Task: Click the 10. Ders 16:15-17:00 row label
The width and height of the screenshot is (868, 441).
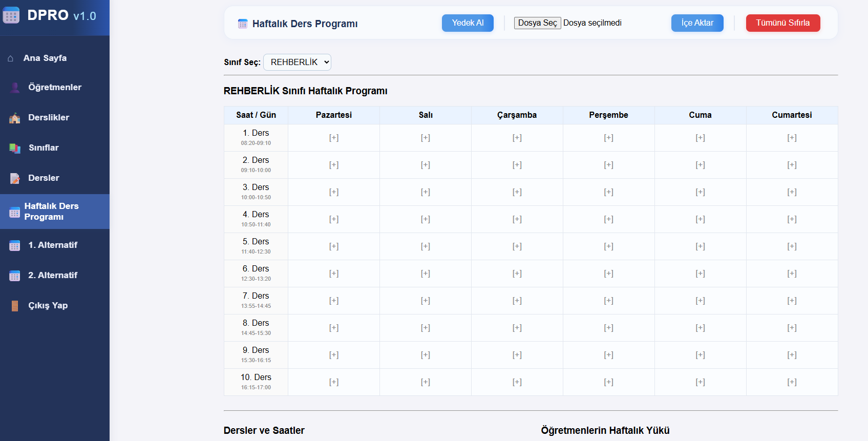Action: [x=256, y=382]
